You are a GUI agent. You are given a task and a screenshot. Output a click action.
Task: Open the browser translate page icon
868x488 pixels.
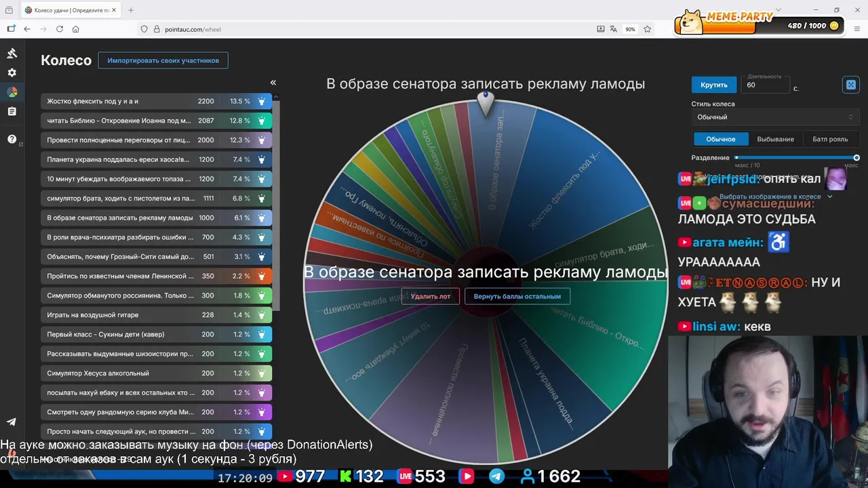coord(613,29)
